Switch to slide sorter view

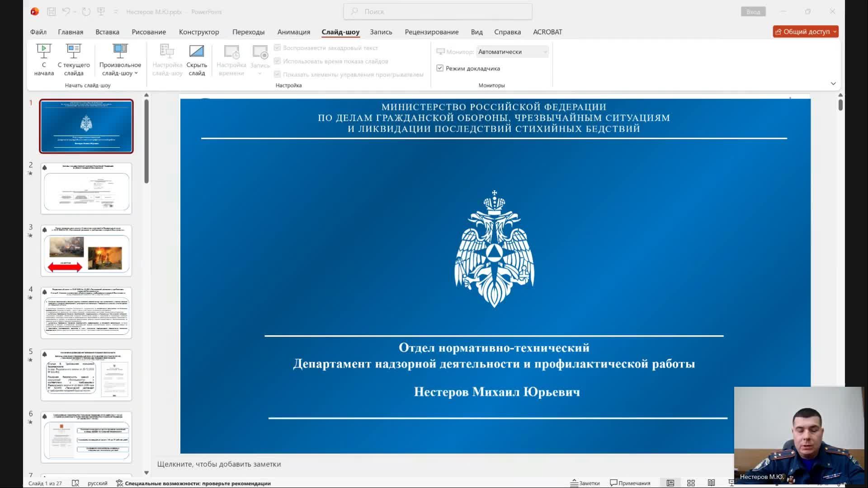pyautogui.click(x=691, y=483)
